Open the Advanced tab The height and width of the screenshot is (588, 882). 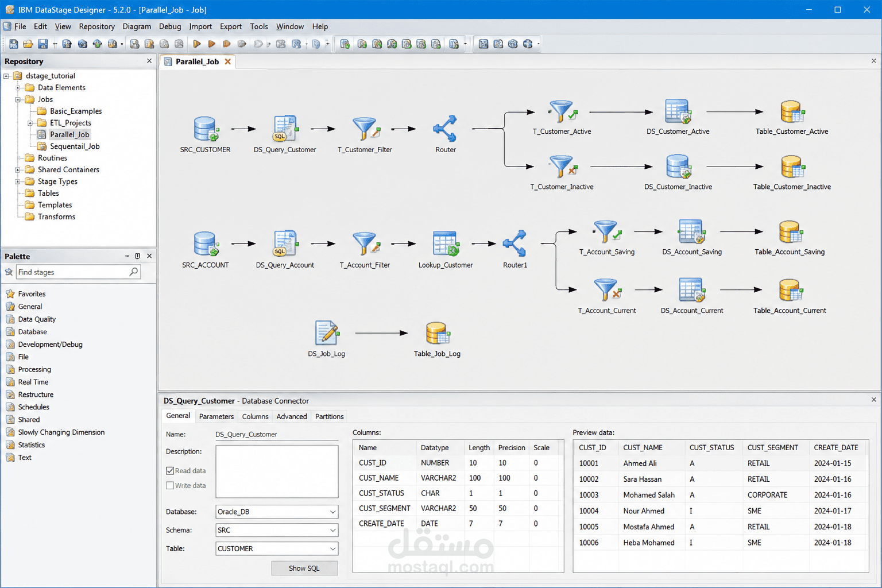[x=292, y=417]
